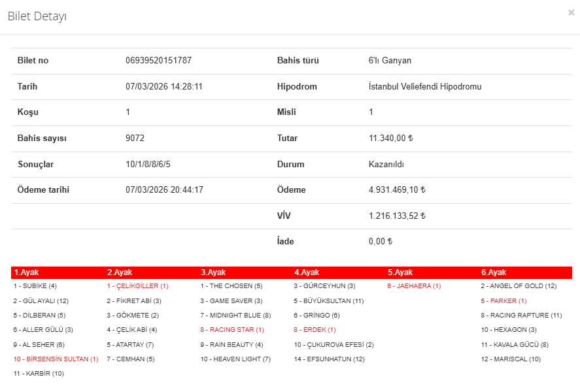Click the red PARKER entry

pyautogui.click(x=503, y=301)
